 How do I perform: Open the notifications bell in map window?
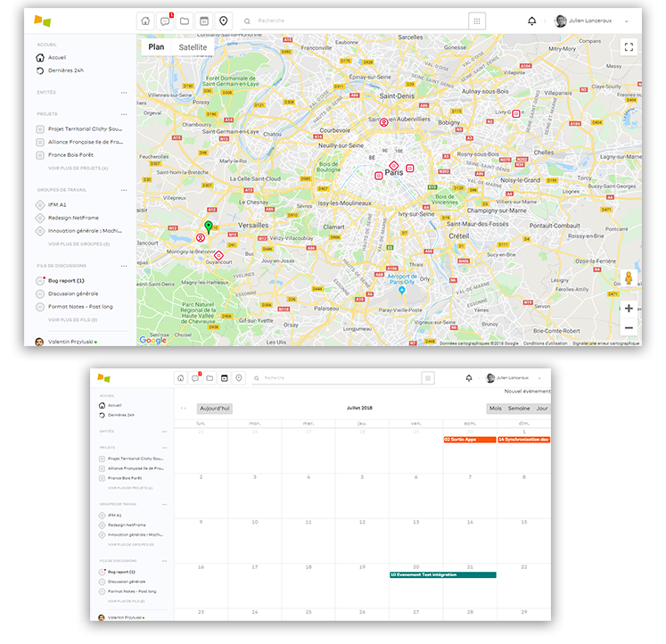[531, 21]
